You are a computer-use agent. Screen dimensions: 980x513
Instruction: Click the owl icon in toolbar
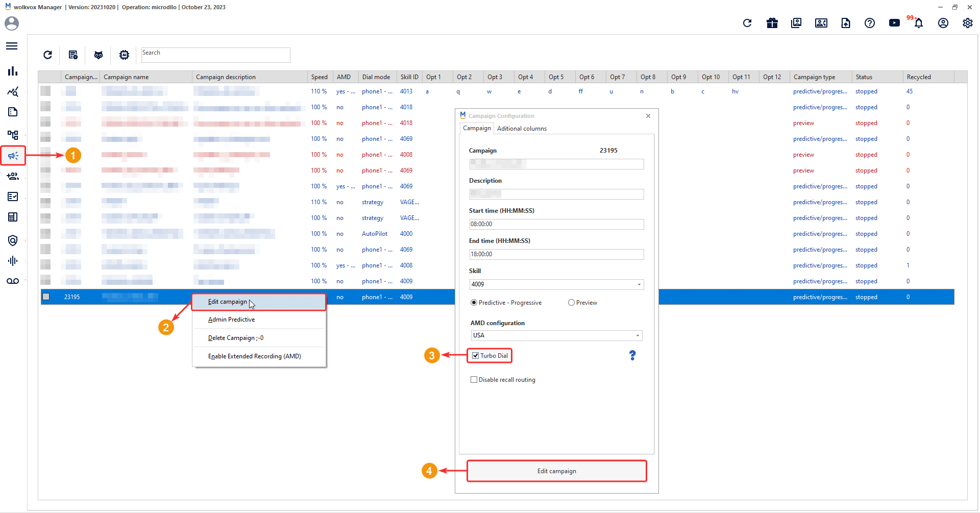tap(99, 55)
